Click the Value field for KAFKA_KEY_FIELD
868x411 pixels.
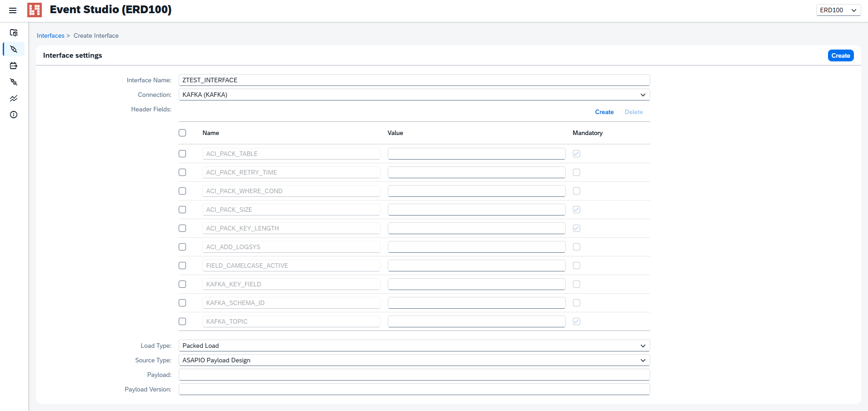(477, 284)
